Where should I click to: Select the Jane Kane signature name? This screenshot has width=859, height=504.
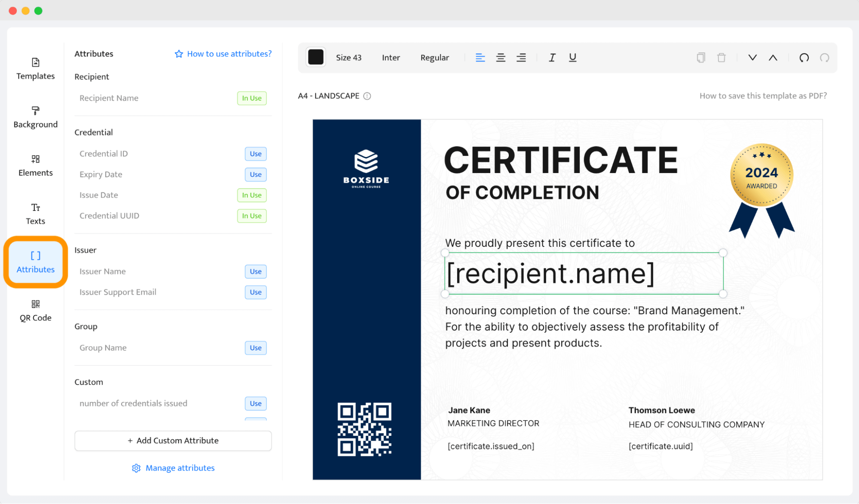[469, 410]
